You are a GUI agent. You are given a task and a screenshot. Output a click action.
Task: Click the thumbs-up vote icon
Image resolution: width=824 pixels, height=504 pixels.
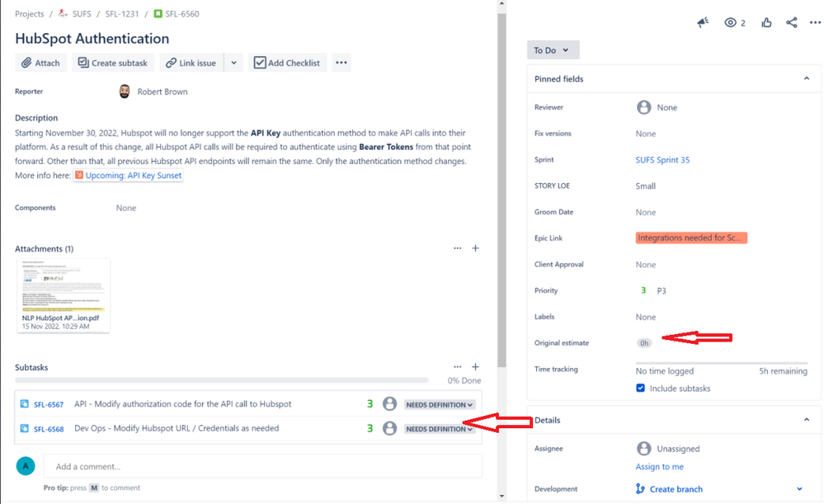pyautogui.click(x=766, y=22)
